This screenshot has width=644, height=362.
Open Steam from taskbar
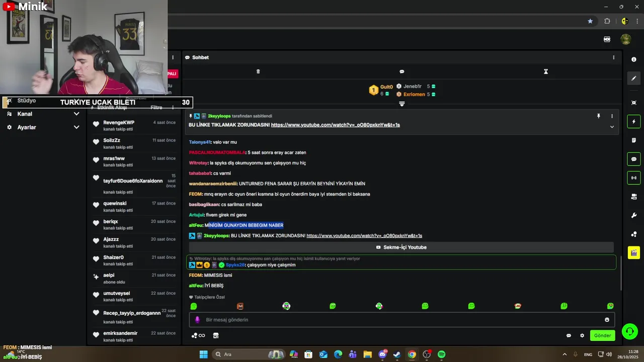pyautogui.click(x=397, y=354)
